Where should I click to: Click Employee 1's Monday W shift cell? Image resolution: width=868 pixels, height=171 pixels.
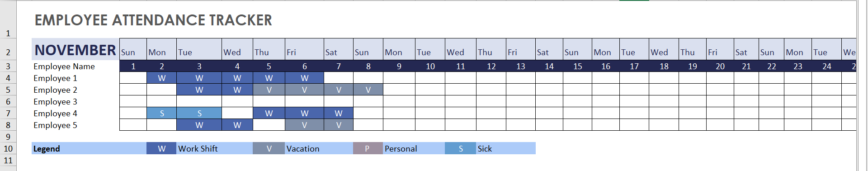coord(161,78)
